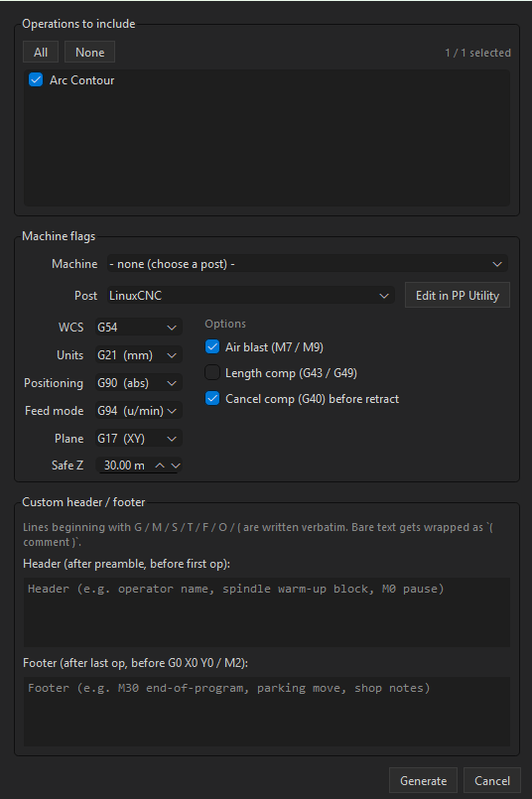Open the WCS G54 dropdown
This screenshot has height=799, width=532.
coord(138,328)
